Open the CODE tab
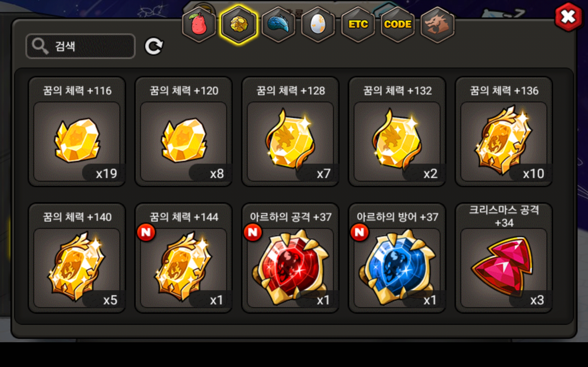Screen dimensions: 588x367 pyautogui.click(x=398, y=25)
